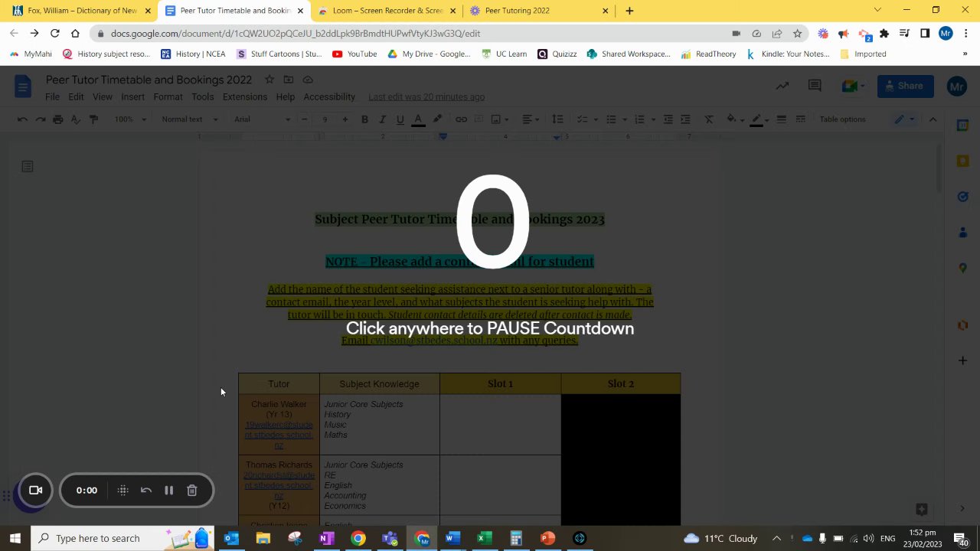The image size is (980, 551).
Task: Open the cell background color bucket
Action: tap(731, 119)
